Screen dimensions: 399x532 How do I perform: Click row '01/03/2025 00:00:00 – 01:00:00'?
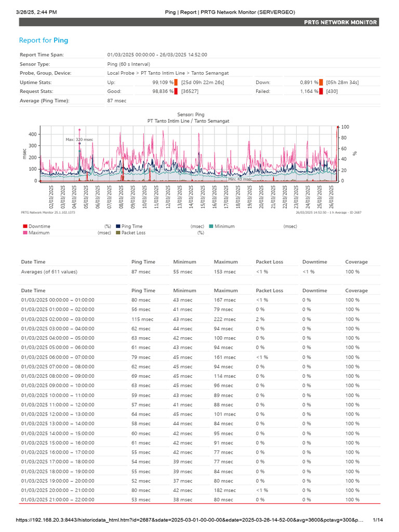coord(199,300)
